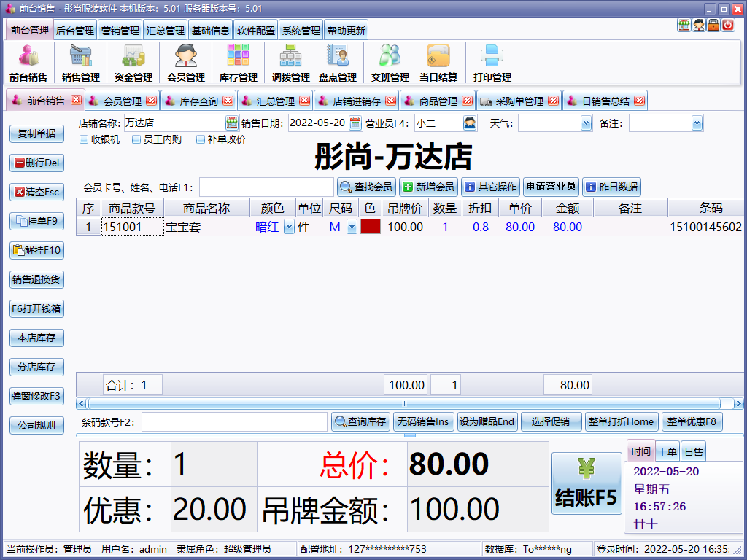Viewport: 747px width, 560px height.
Task: Click 新增会员 button
Action: pyautogui.click(x=428, y=187)
